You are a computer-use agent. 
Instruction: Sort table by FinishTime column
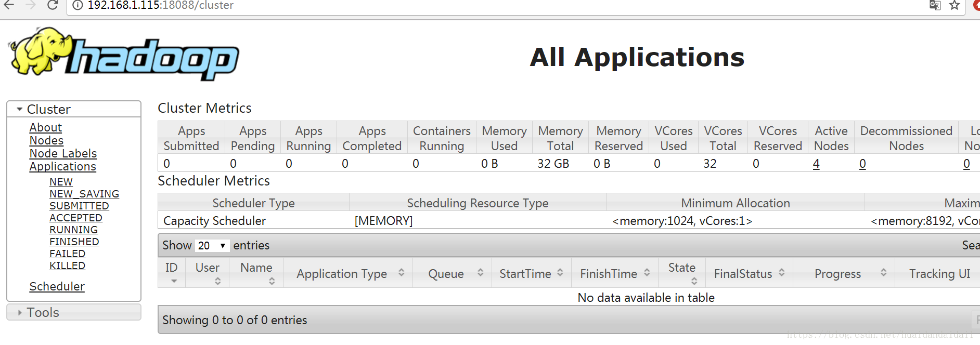pos(615,273)
